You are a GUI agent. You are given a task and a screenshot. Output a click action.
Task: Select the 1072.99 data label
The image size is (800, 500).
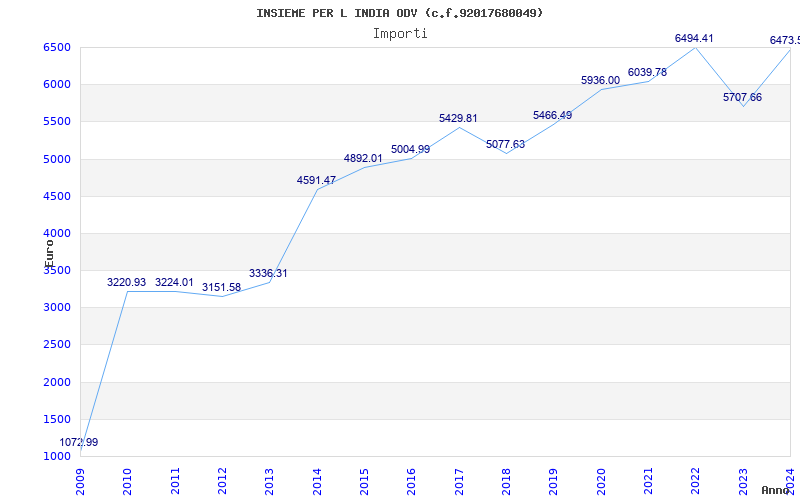[79, 442]
